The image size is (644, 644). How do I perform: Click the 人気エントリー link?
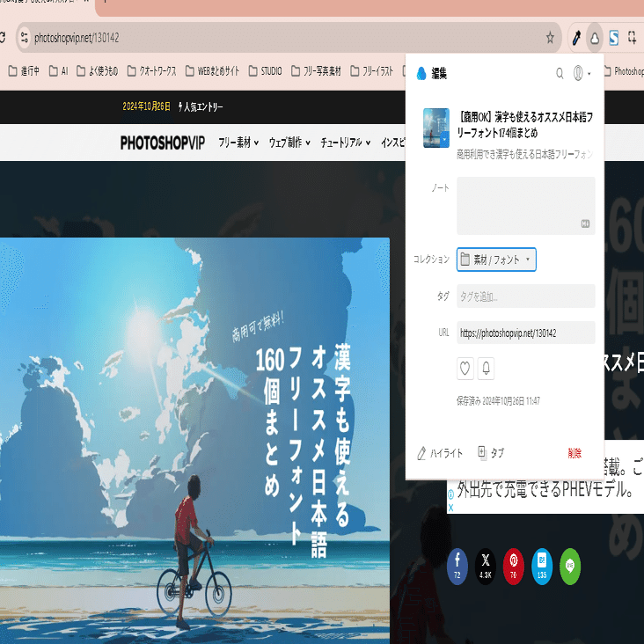pos(201,106)
